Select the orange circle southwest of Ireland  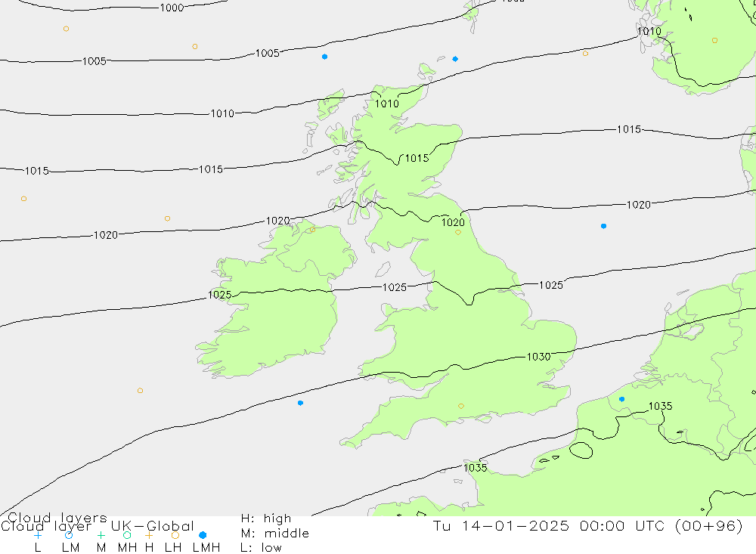(140, 391)
